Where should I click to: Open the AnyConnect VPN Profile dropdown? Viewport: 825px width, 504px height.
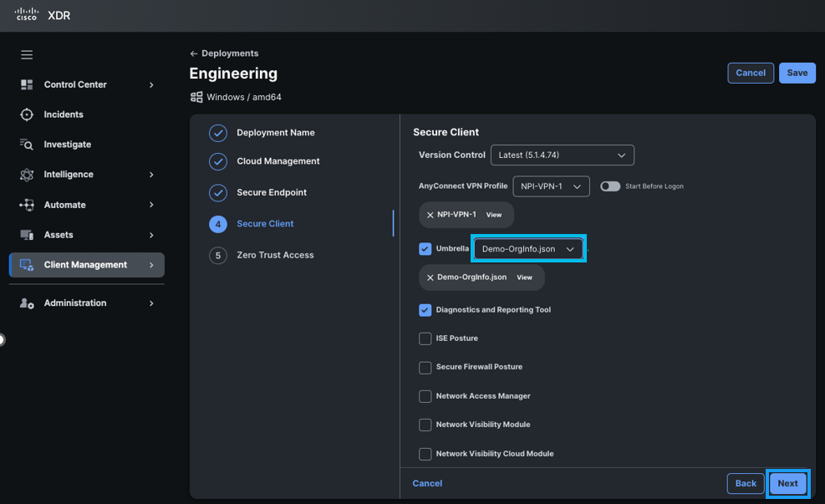click(551, 186)
